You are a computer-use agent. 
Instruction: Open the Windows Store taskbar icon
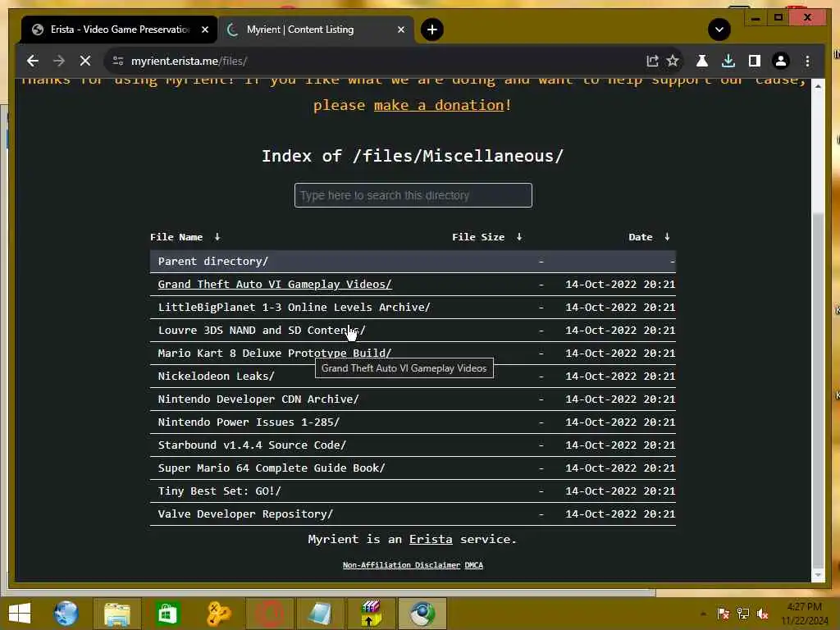click(167, 614)
